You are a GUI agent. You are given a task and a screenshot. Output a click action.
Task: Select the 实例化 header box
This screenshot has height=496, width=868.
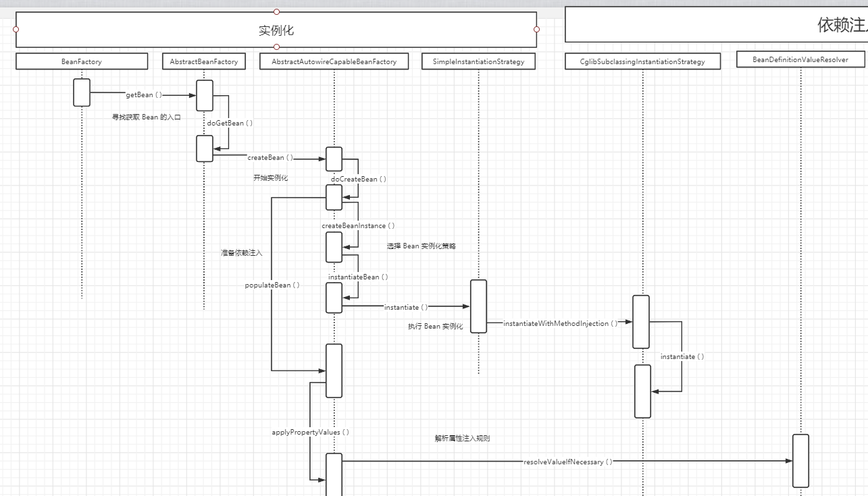coord(276,30)
